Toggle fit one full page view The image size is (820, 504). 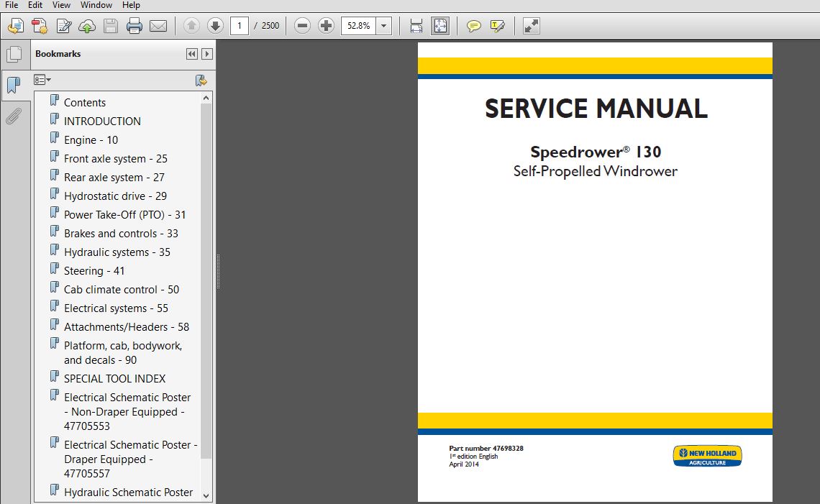click(439, 27)
